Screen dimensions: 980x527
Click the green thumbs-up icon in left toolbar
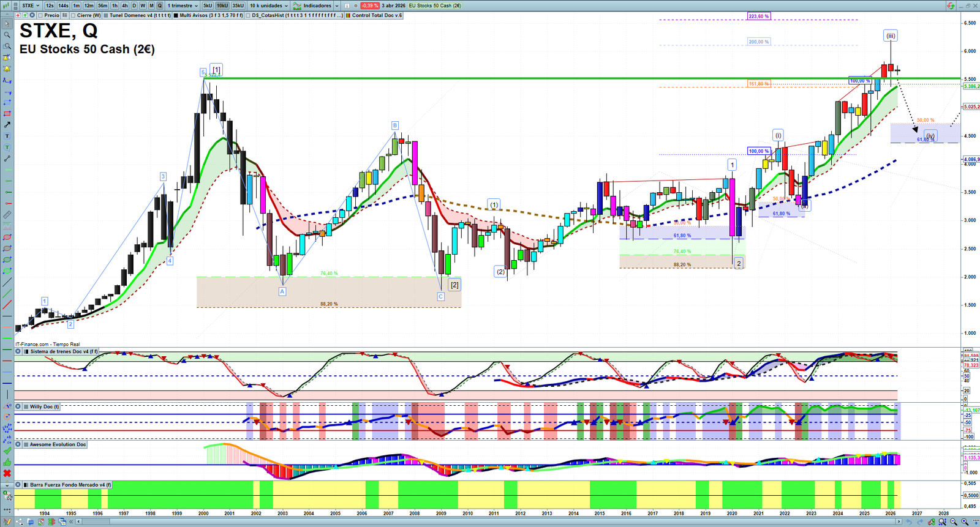[7, 462]
